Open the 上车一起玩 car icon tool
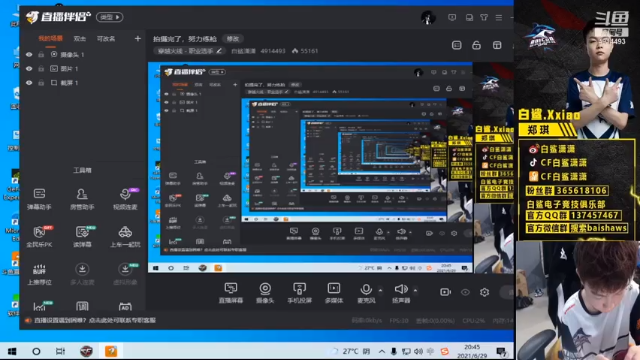This screenshot has width=640, height=360. click(x=125, y=236)
